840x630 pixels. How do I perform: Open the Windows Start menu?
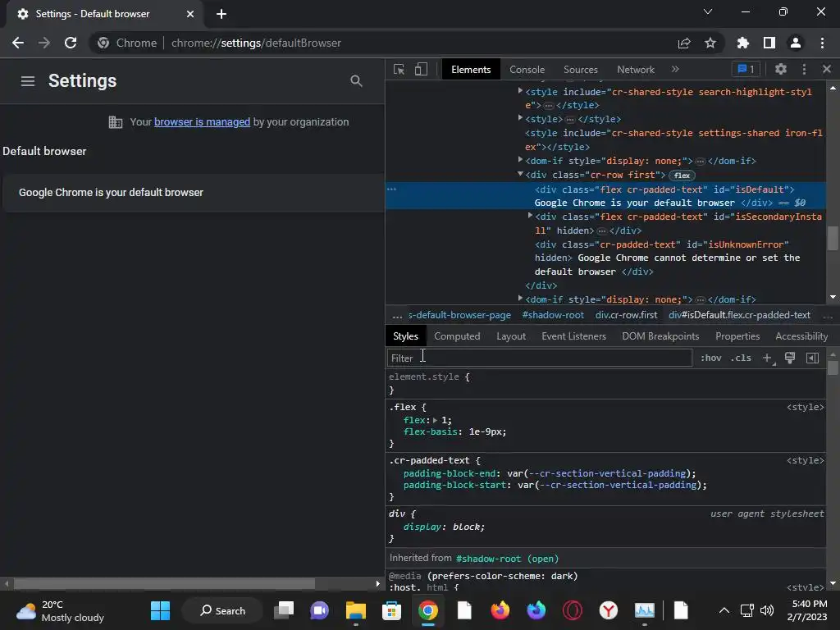160,610
